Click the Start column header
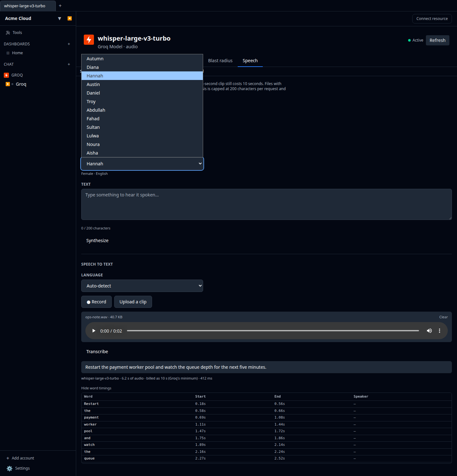457x476 pixels. click(200, 397)
